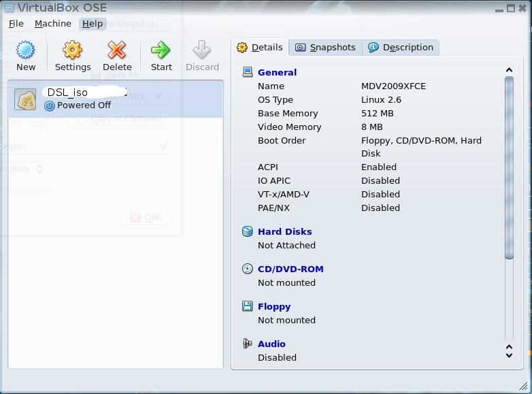Click the Hard Disks section icon
The width and height of the screenshot is (532, 394).
248,231
